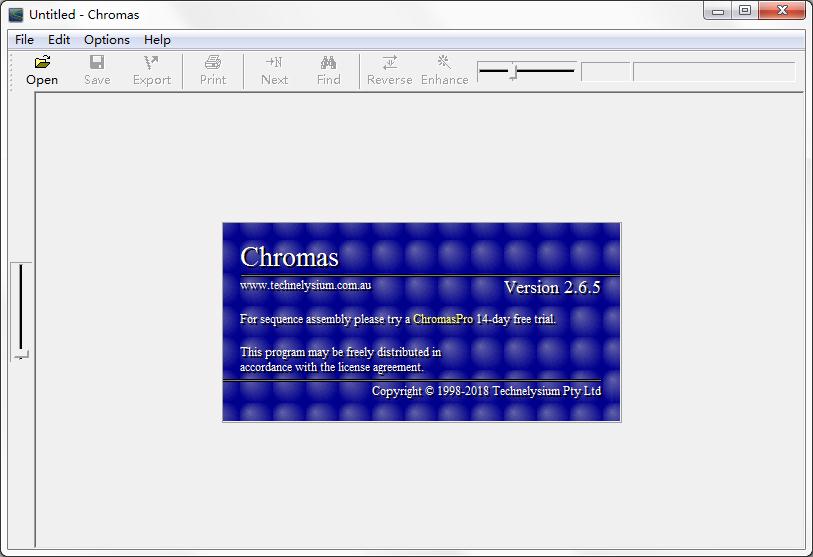Image resolution: width=813 pixels, height=557 pixels.
Task: Click the yellow ChromasPro link
Action: point(443,319)
